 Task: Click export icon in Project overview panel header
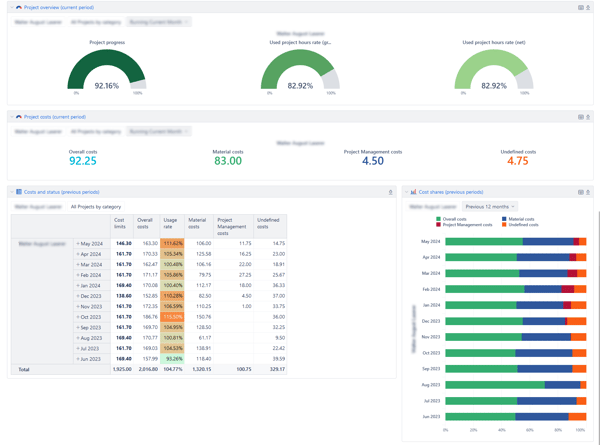(588, 8)
